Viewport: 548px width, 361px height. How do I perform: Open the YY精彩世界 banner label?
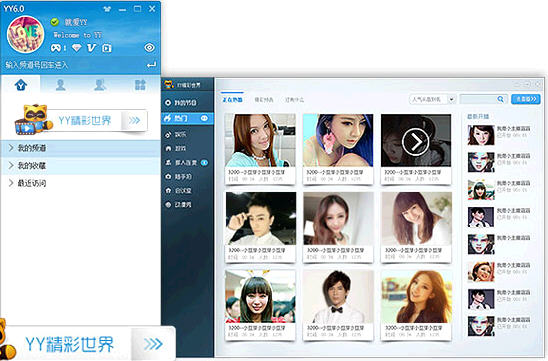(x=85, y=121)
